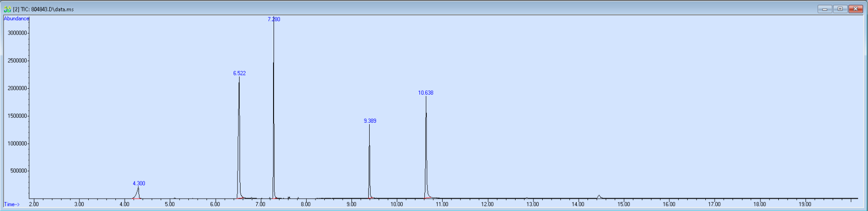
Task: Click the chromatogram window icon
Action: point(7,9)
